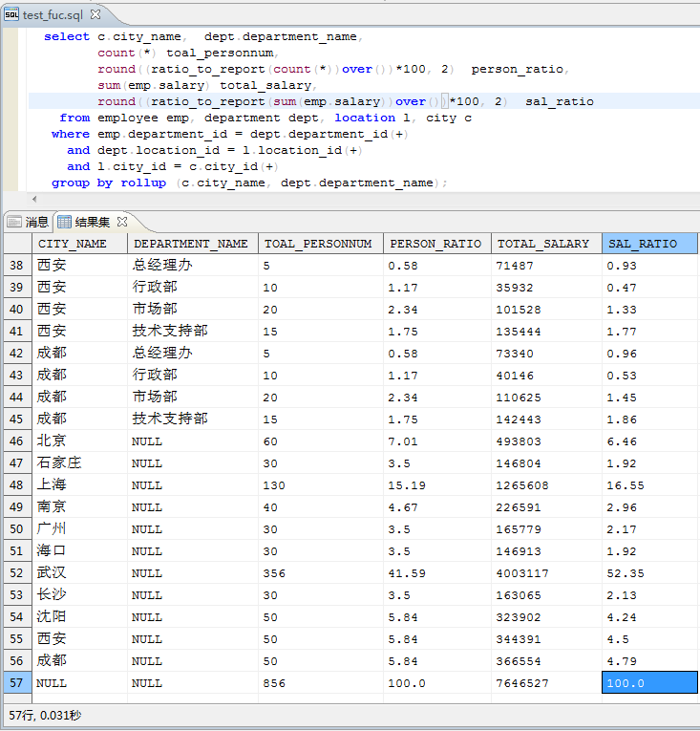Viewport: 700px width, 731px height.
Task: Close the 结果集 result tab
Action: [x=121, y=222]
